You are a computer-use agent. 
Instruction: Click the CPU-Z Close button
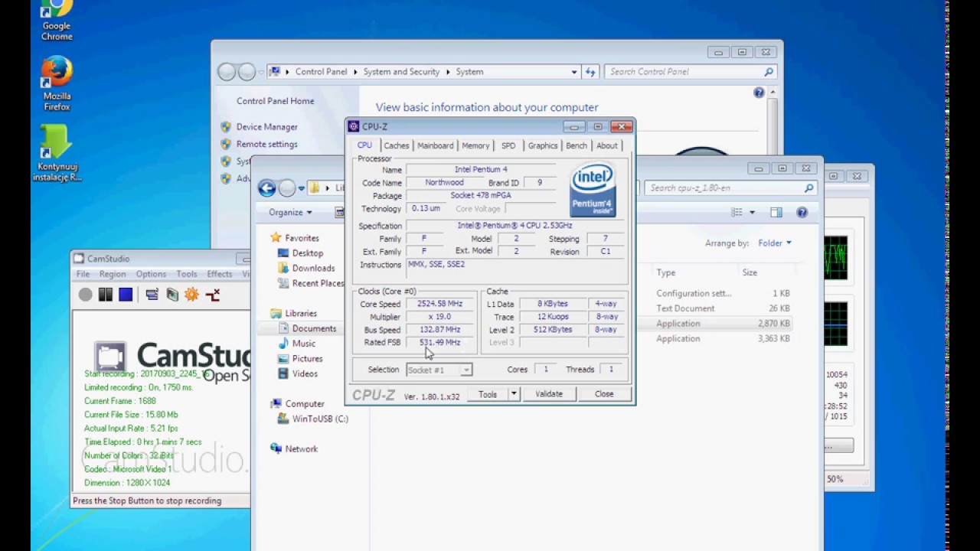(604, 394)
